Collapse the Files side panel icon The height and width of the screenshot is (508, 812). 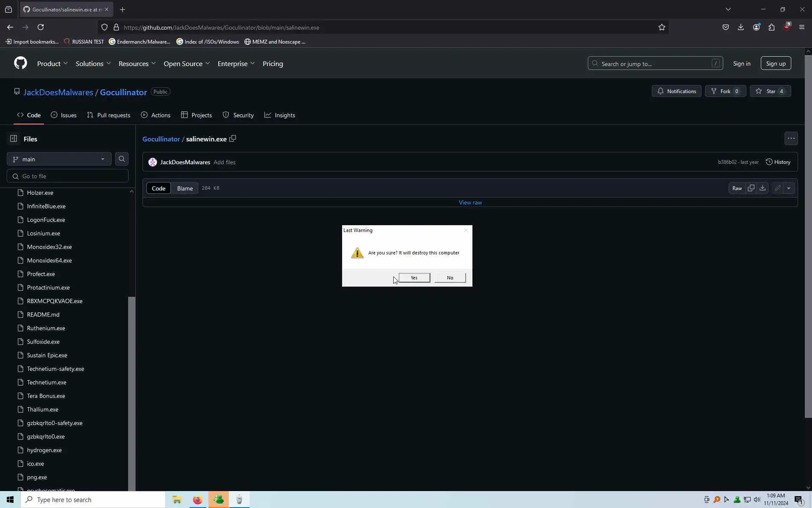coord(14,138)
